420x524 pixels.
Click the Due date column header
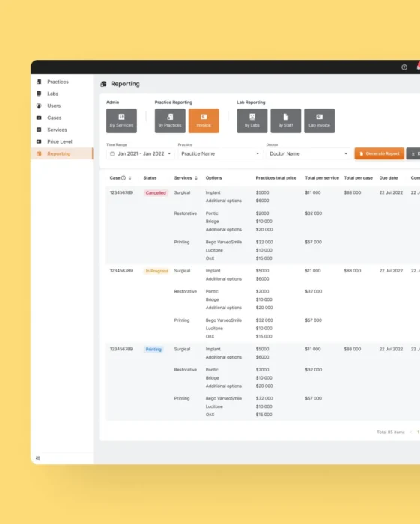tap(389, 178)
